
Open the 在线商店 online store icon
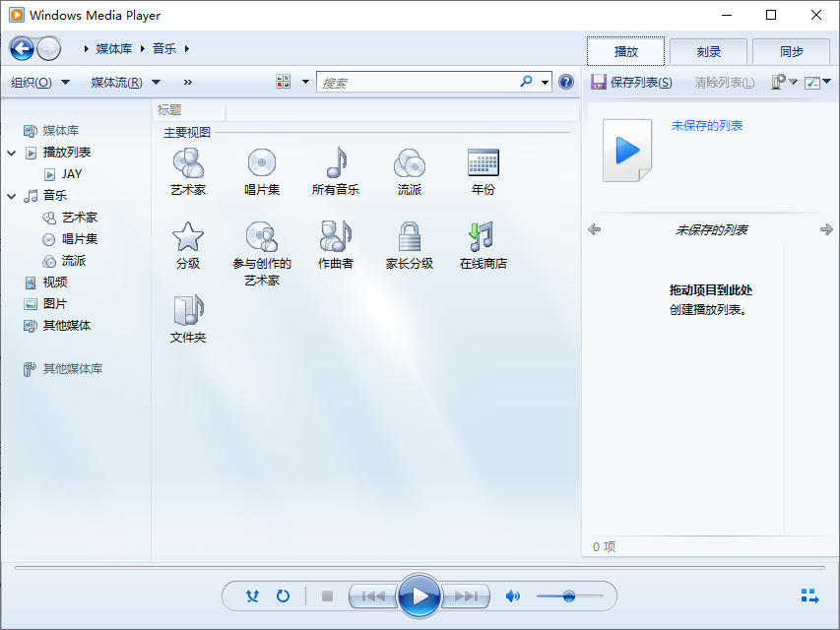point(482,237)
